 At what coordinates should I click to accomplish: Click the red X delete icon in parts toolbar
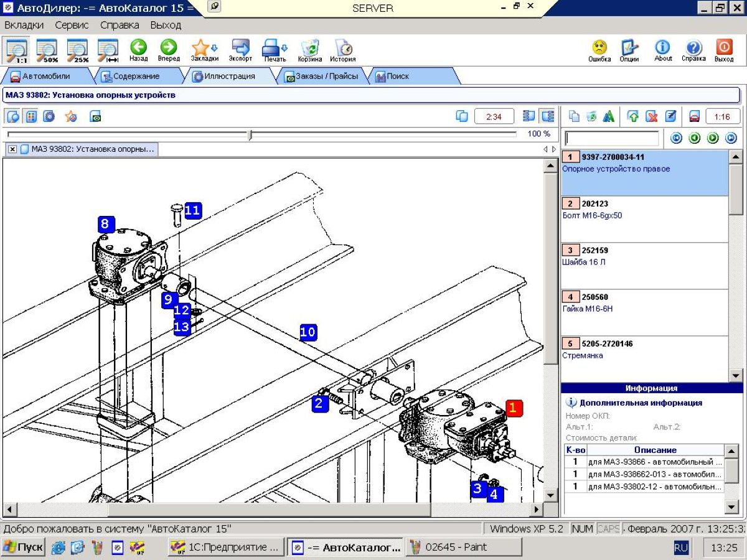tap(652, 116)
